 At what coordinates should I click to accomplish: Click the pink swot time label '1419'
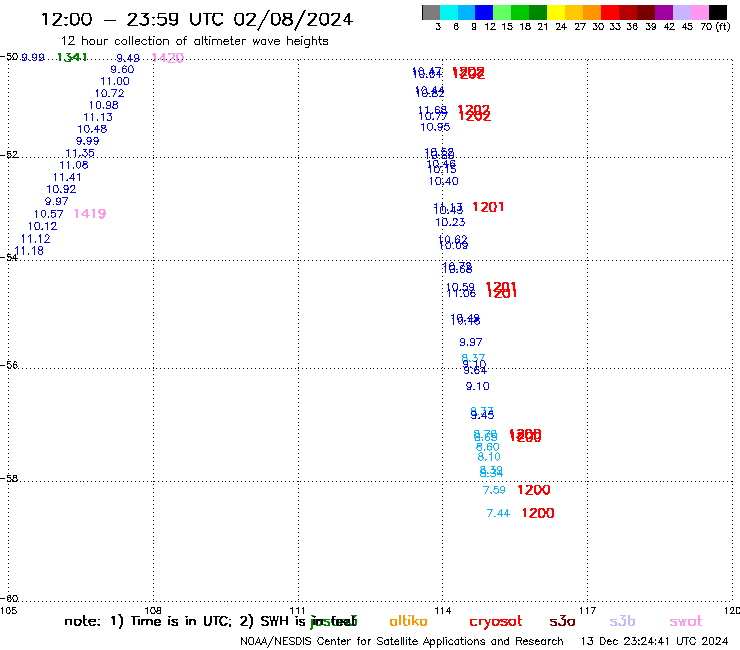coord(90,214)
